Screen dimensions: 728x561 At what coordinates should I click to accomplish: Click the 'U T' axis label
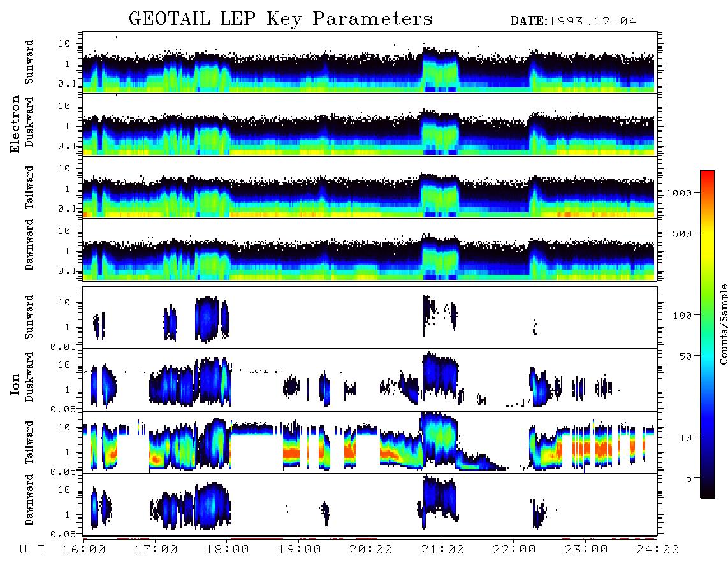[x=33, y=550]
